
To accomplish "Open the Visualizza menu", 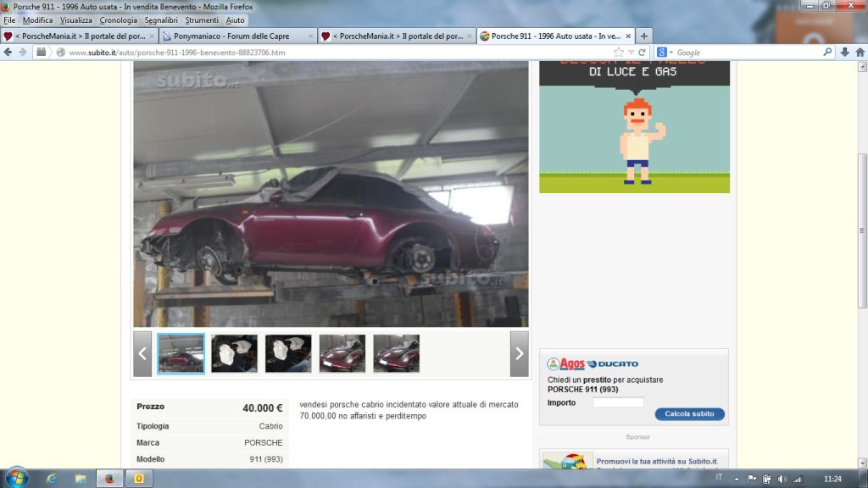I will tap(75, 20).
